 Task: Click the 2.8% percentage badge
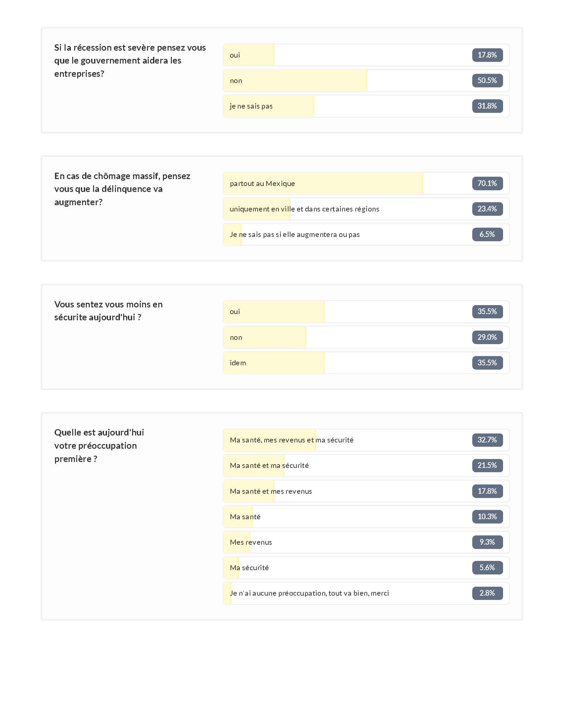coord(487,593)
